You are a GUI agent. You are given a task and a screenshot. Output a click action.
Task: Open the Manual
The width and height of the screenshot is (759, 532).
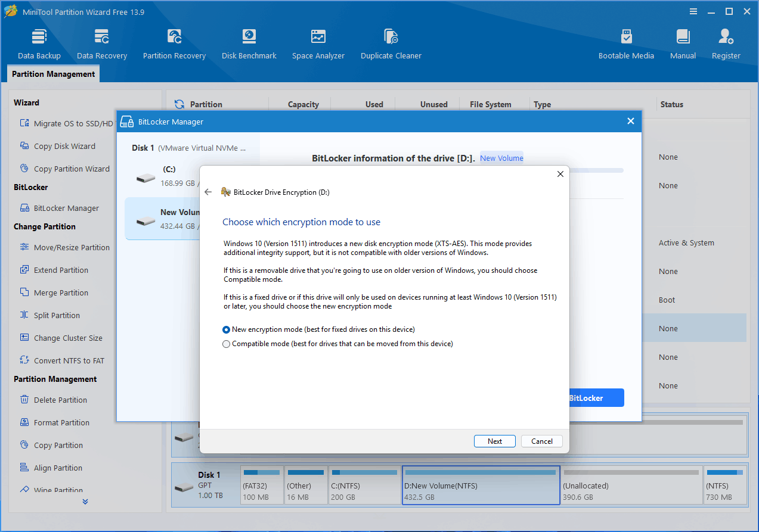683,45
